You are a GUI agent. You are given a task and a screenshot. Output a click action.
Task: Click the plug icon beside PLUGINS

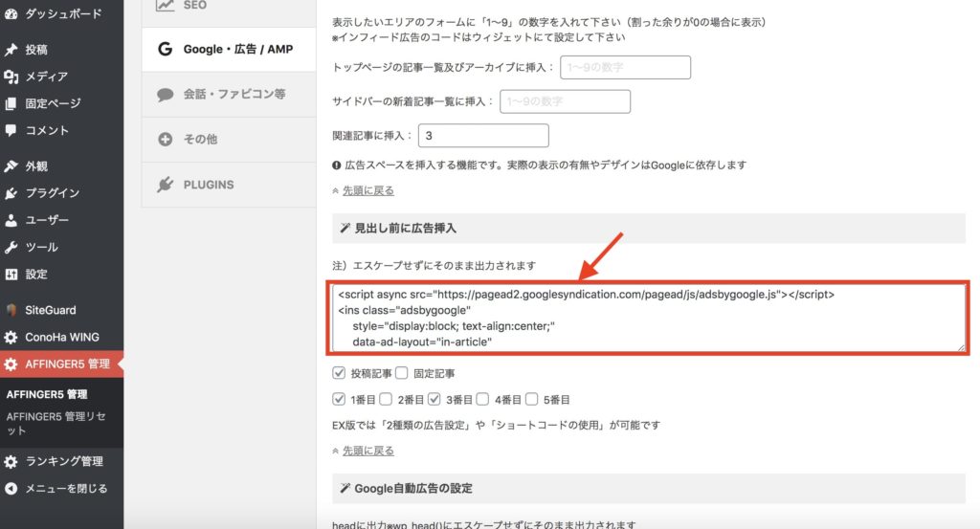165,185
